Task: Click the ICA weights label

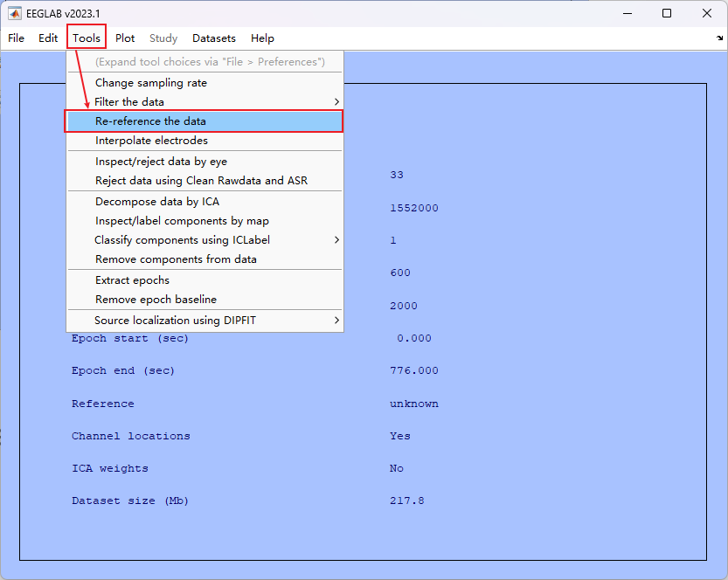Action: (110, 469)
